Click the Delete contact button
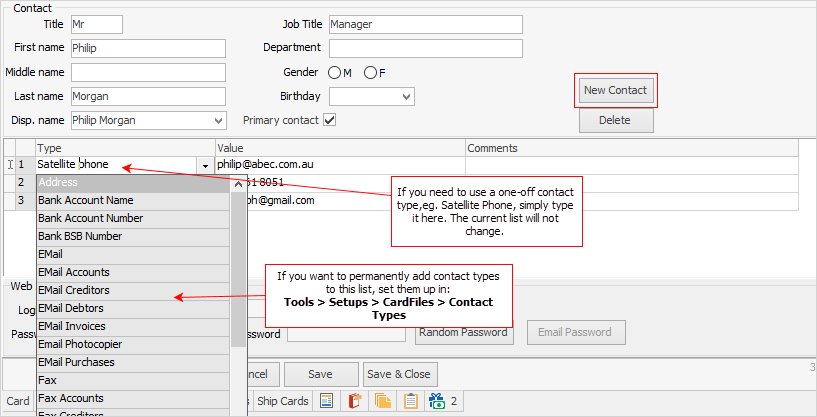The height and width of the screenshot is (417, 817). click(615, 120)
